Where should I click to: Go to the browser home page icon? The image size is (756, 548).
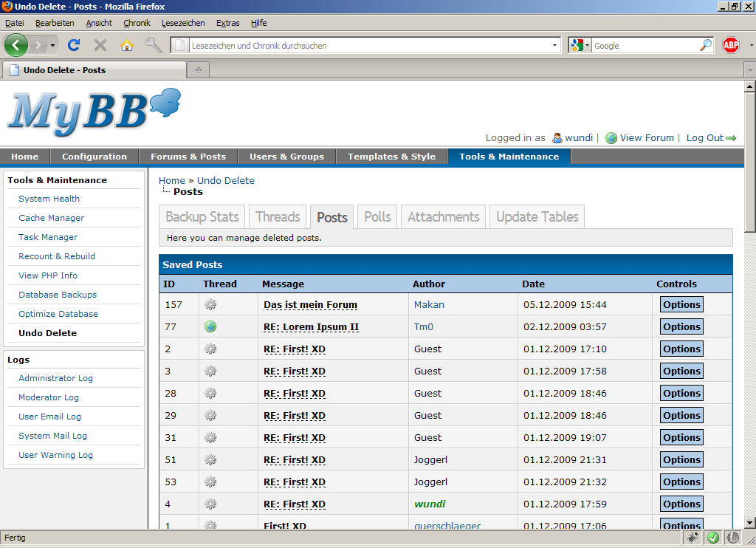click(127, 45)
